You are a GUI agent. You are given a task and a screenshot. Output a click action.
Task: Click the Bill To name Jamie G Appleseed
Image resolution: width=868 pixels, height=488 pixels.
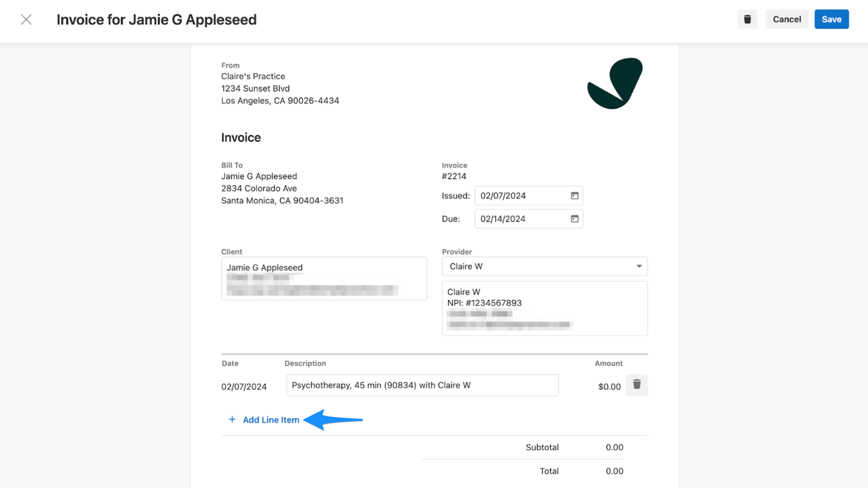(x=259, y=176)
